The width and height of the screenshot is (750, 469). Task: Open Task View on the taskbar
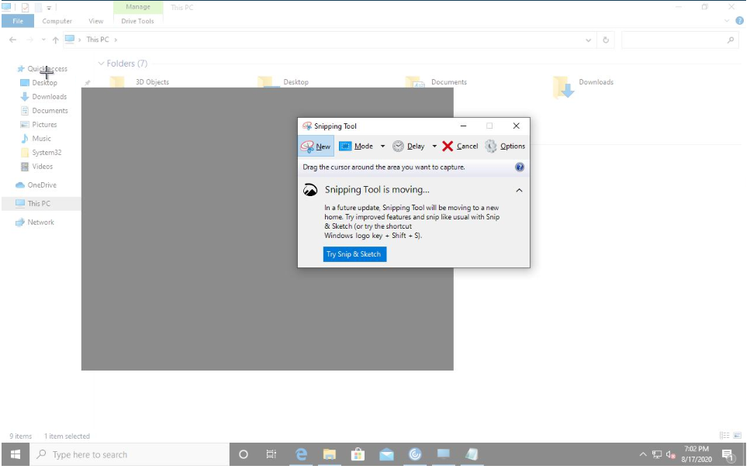click(271, 454)
